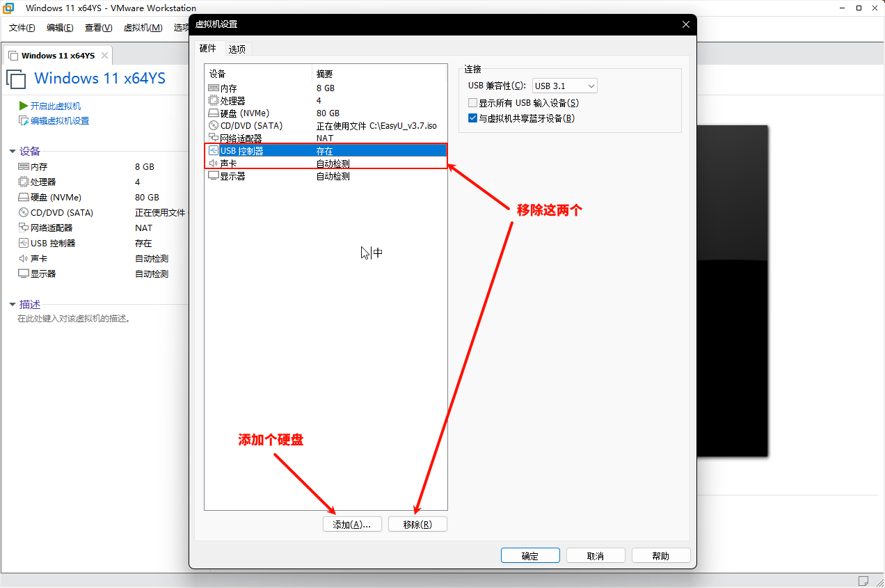This screenshot has height=588, width=885.
Task: Select the 显示器 monitor icon in the settings dialog
Action: (214, 176)
